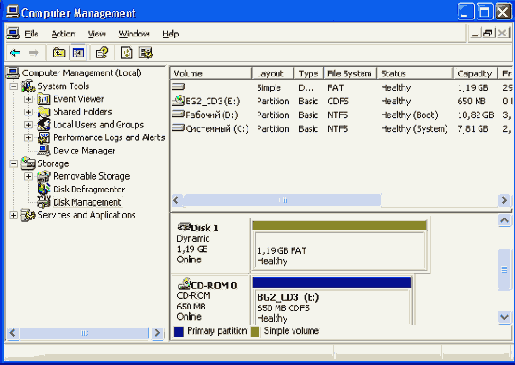Click the Disk Defragmenter icon

click(x=44, y=189)
